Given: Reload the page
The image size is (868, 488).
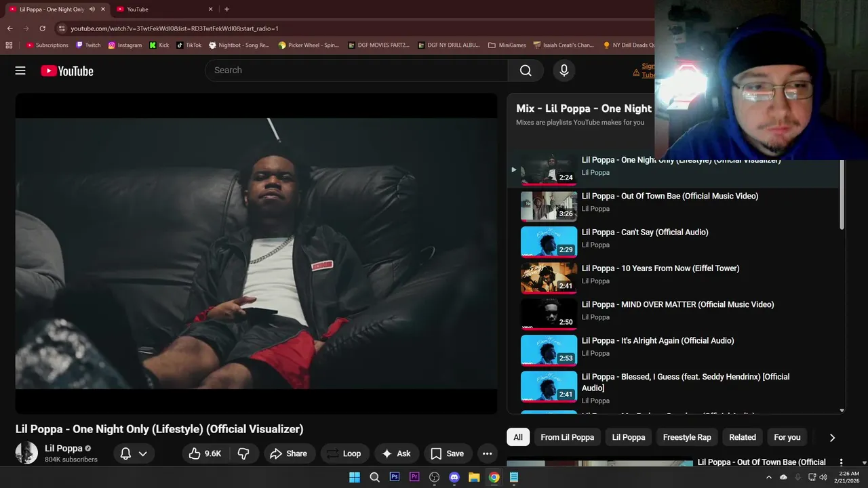Looking at the screenshot, I should tap(42, 28).
